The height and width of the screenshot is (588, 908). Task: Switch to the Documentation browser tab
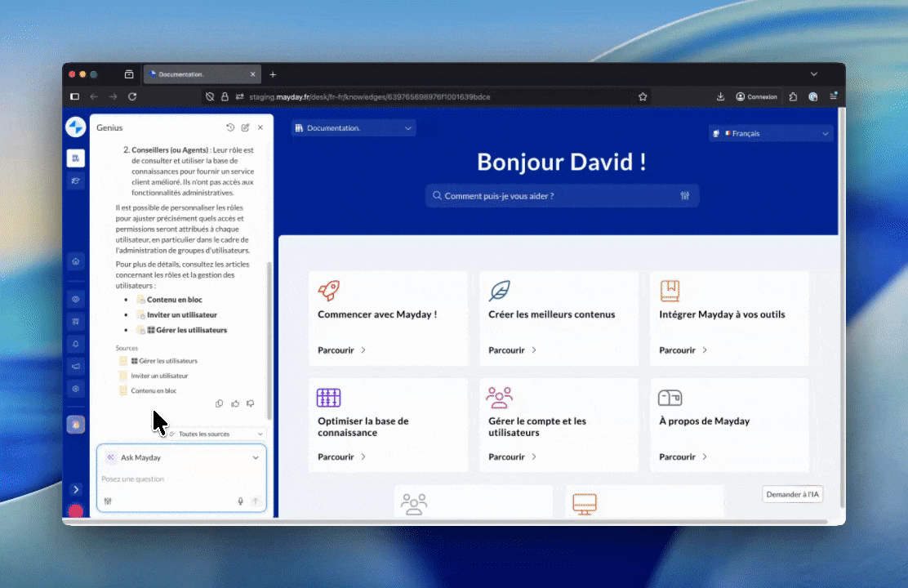pos(201,74)
